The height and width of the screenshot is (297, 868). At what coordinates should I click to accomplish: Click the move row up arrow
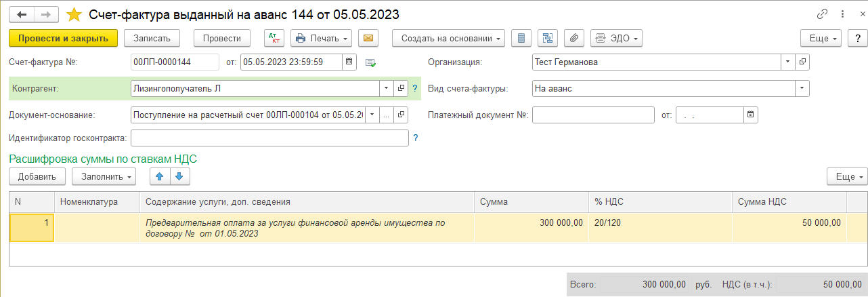click(x=160, y=176)
